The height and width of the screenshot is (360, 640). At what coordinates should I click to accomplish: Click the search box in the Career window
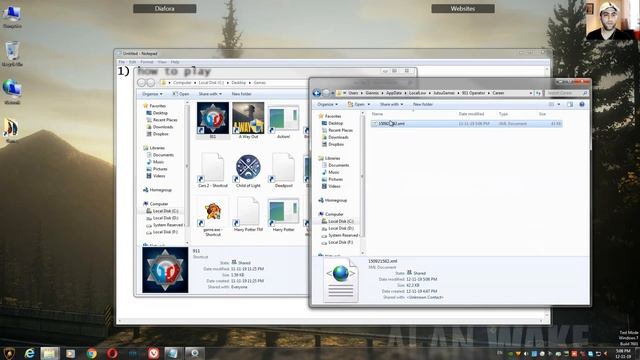point(566,93)
